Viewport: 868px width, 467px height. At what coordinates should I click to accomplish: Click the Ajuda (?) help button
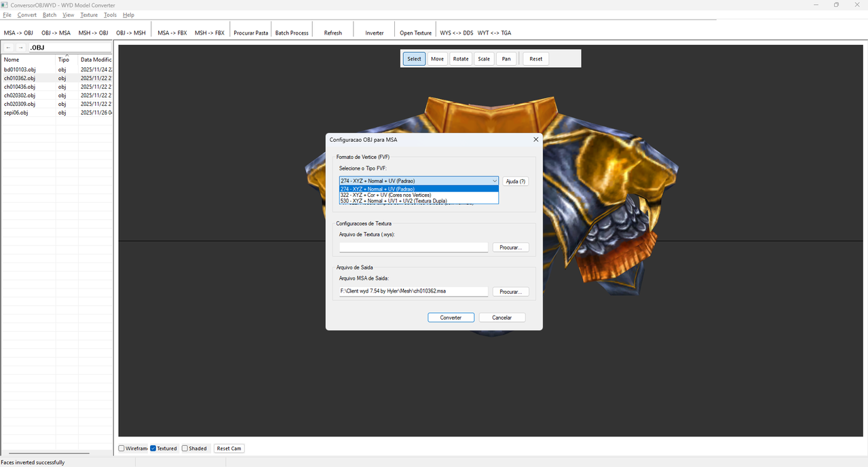coord(515,181)
